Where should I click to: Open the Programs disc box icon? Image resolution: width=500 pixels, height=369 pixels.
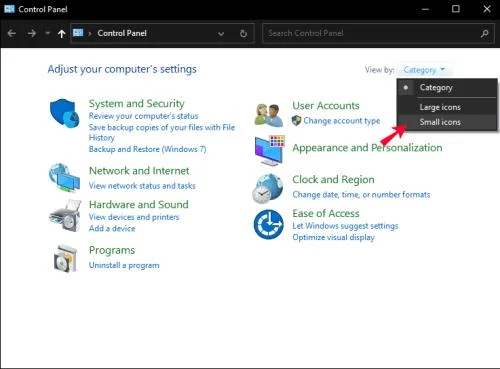tap(65, 259)
